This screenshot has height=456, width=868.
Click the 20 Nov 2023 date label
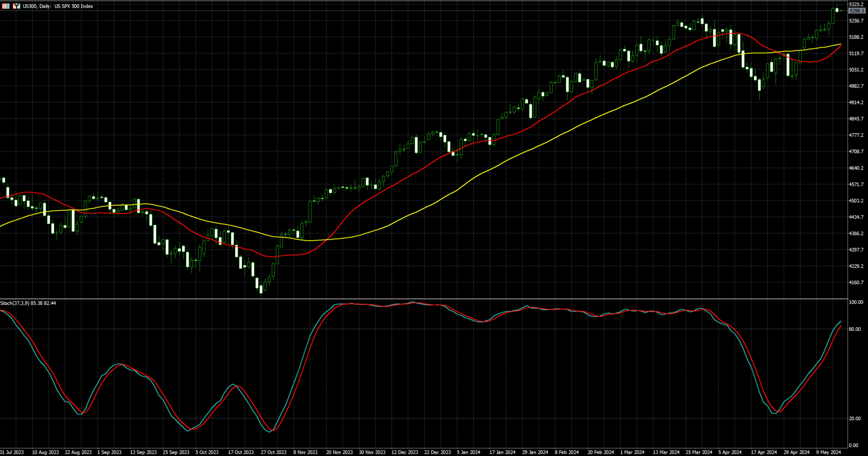(339, 452)
